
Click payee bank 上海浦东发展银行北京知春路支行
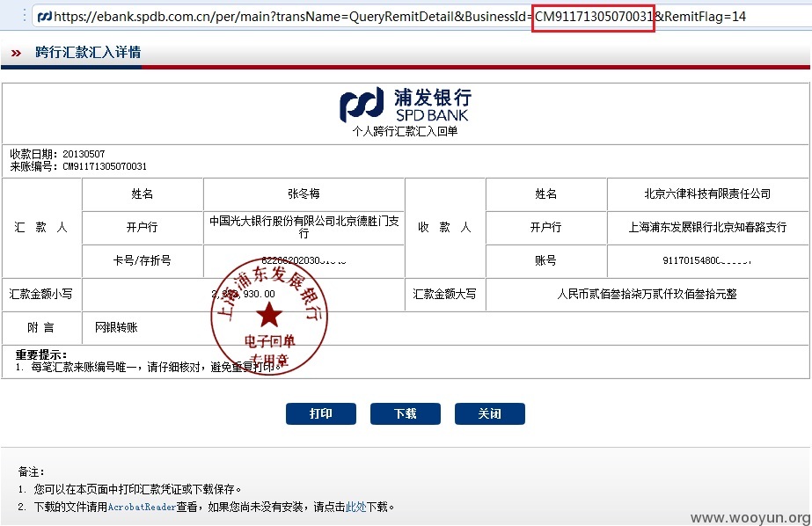(x=707, y=227)
